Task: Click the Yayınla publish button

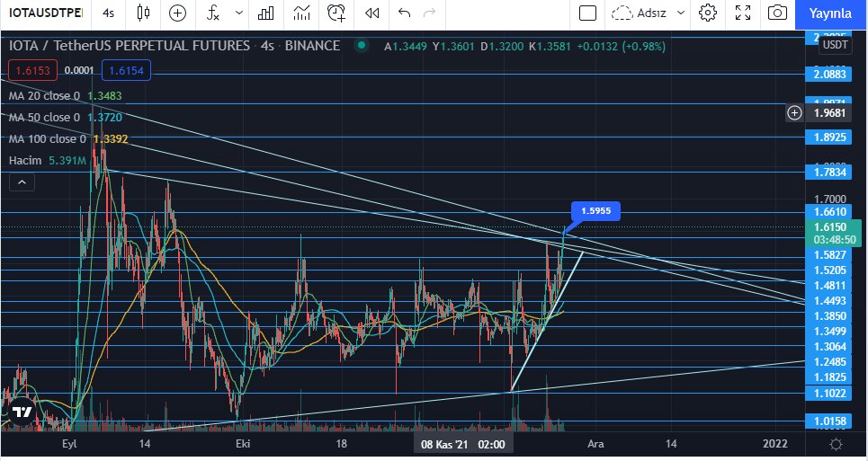Action: click(x=830, y=13)
